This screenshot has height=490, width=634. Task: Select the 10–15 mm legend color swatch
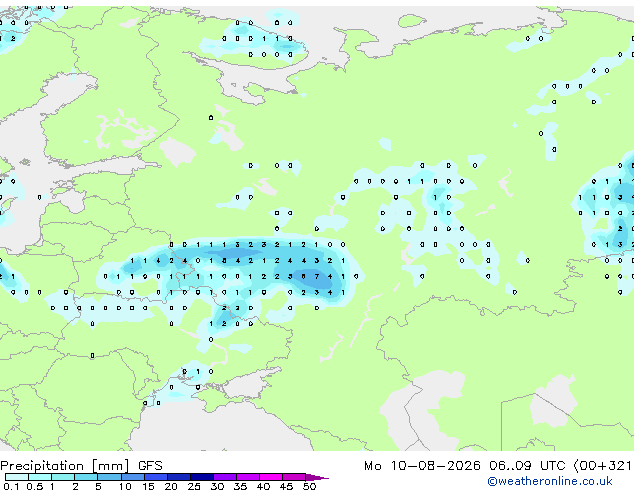(x=133, y=477)
